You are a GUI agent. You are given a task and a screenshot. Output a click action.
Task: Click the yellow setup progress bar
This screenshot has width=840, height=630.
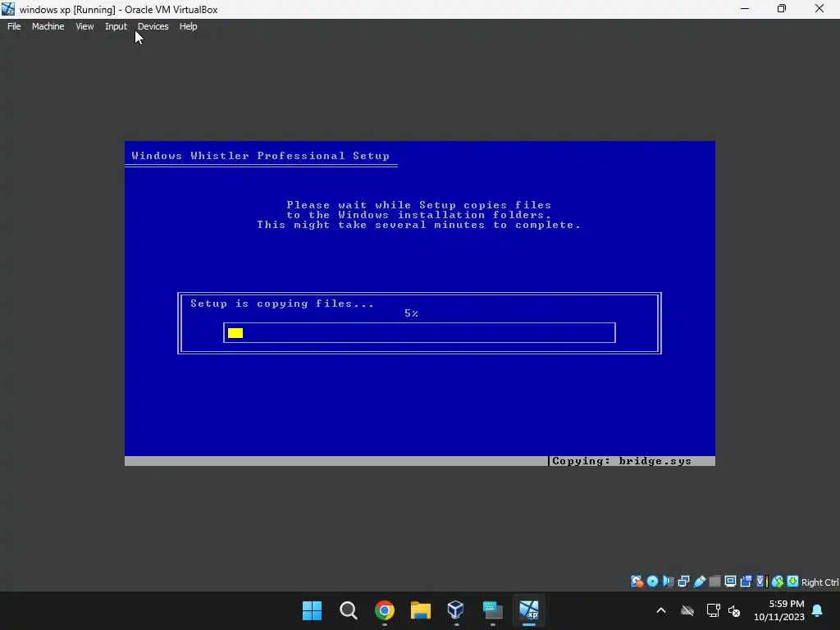pos(235,333)
